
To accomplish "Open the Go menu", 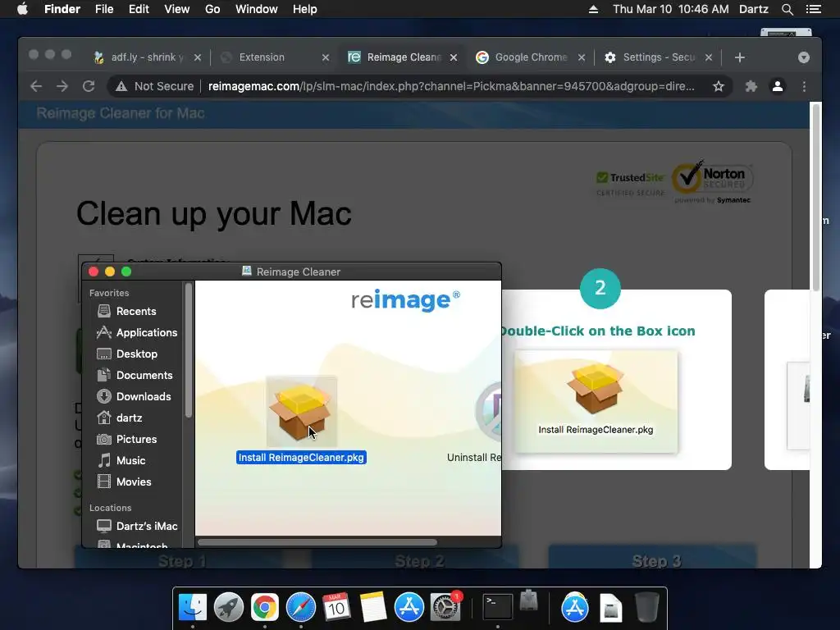I will click(212, 9).
